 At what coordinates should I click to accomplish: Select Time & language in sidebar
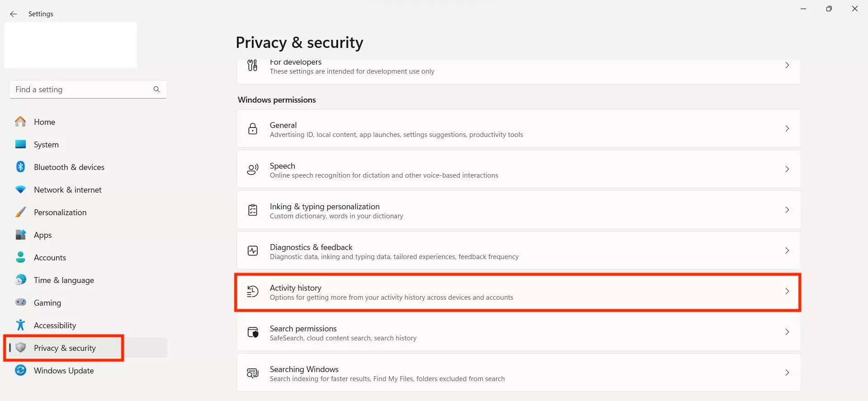[64, 280]
